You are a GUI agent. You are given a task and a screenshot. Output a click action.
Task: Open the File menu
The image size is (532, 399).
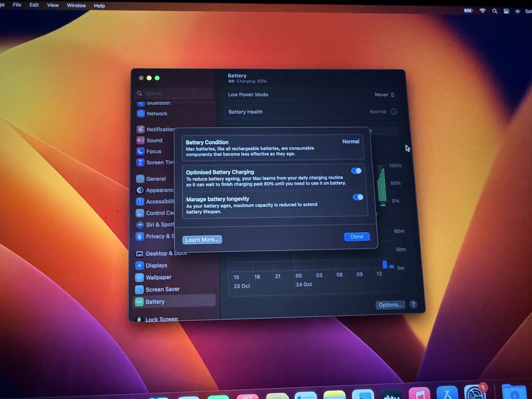(x=17, y=5)
